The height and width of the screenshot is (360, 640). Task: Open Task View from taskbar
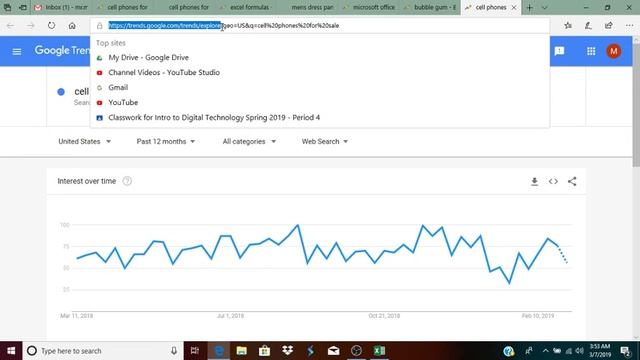point(195,351)
